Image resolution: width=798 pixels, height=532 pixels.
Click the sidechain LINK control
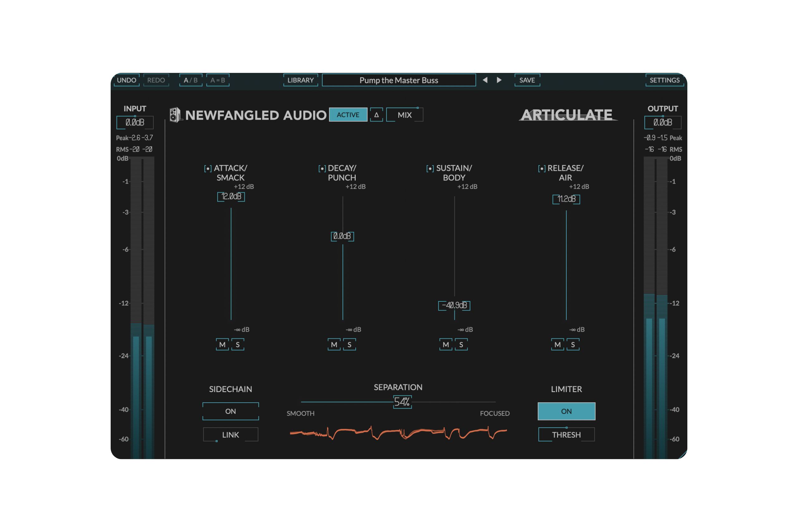pos(231,435)
